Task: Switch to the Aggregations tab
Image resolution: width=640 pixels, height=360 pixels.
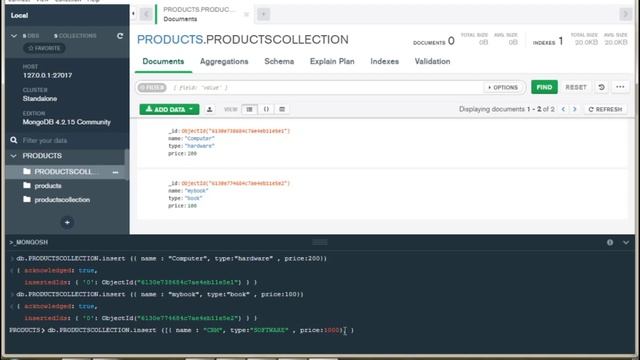Action: [224, 62]
